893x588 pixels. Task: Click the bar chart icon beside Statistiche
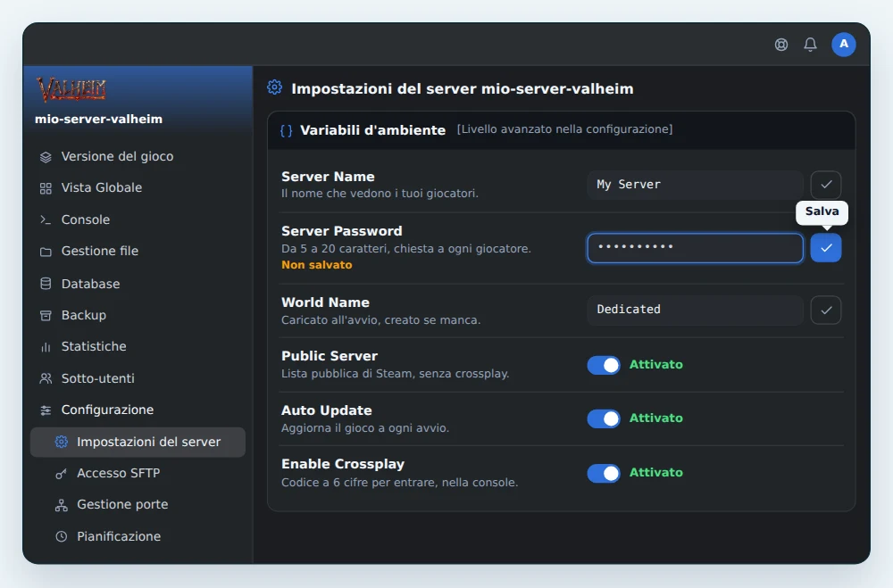click(46, 347)
